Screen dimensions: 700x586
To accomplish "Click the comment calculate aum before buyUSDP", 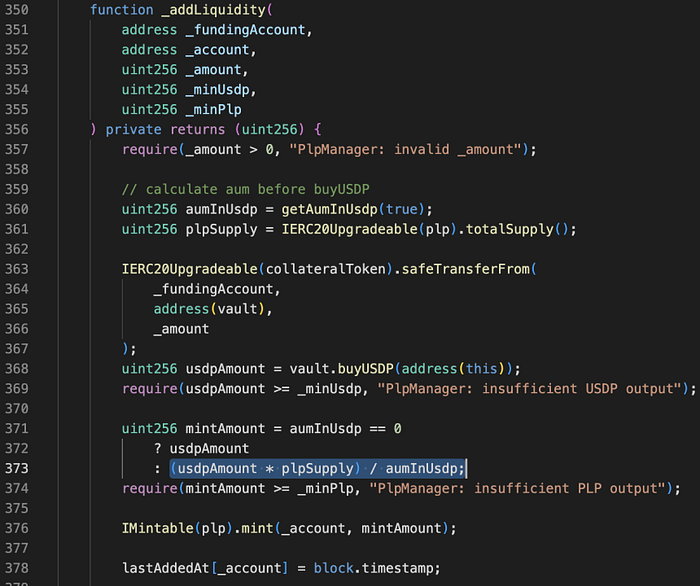I will (246, 189).
